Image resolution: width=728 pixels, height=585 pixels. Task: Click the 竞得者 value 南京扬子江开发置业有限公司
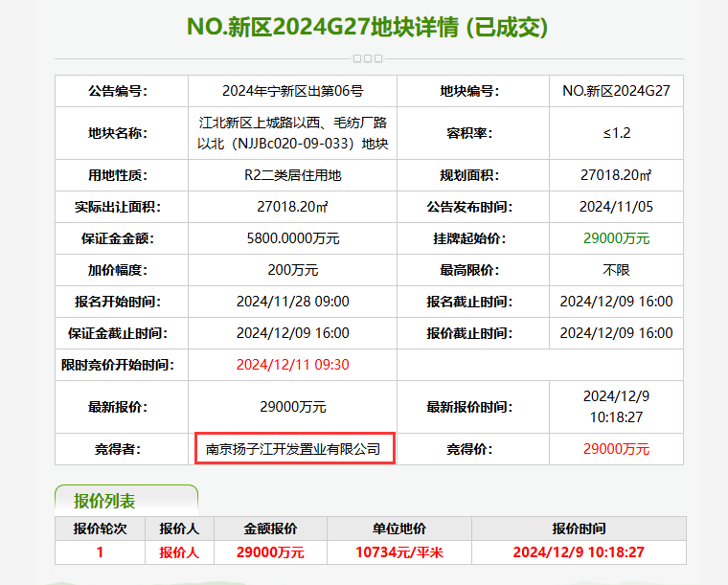[293, 449]
